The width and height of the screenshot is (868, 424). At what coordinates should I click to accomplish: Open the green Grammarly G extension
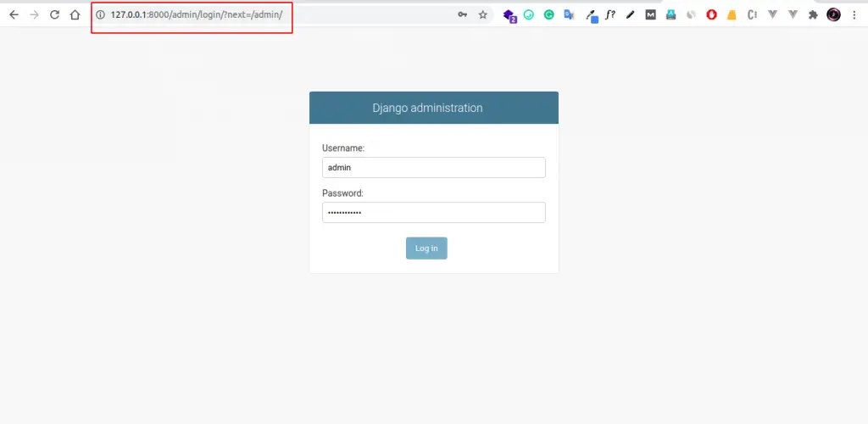click(548, 15)
